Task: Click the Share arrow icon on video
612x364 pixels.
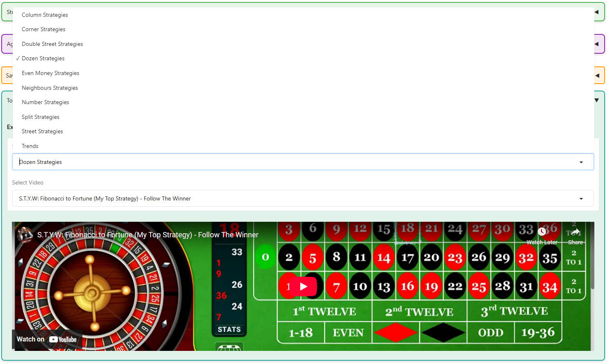Action: click(575, 232)
